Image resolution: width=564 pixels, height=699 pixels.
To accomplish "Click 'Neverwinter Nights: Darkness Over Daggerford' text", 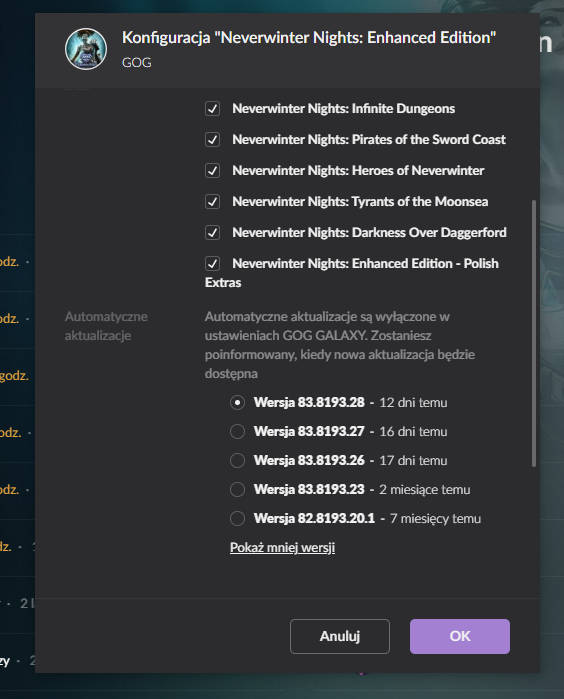I will 369,233.
